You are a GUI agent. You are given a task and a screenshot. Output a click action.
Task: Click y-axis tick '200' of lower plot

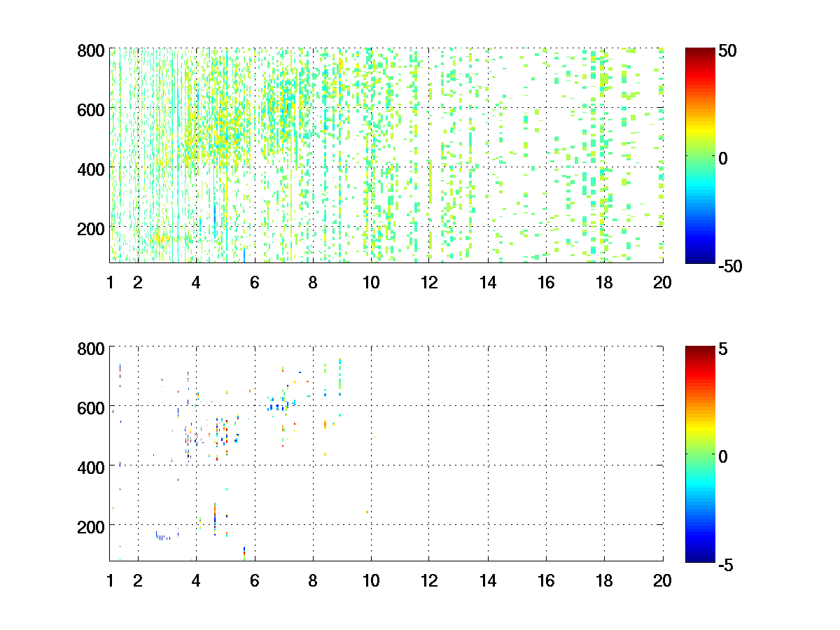click(92, 526)
